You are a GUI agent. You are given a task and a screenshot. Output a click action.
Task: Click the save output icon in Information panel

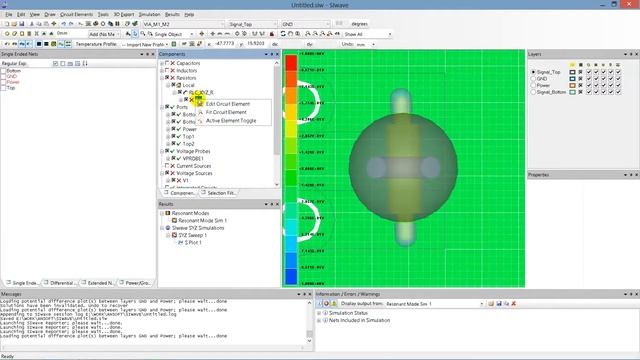(499, 304)
